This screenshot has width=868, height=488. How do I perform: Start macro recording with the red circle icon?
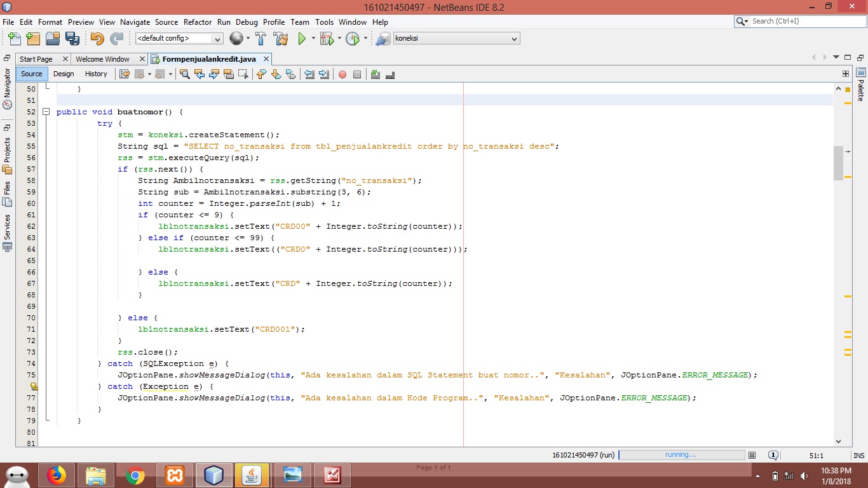pyautogui.click(x=342, y=74)
